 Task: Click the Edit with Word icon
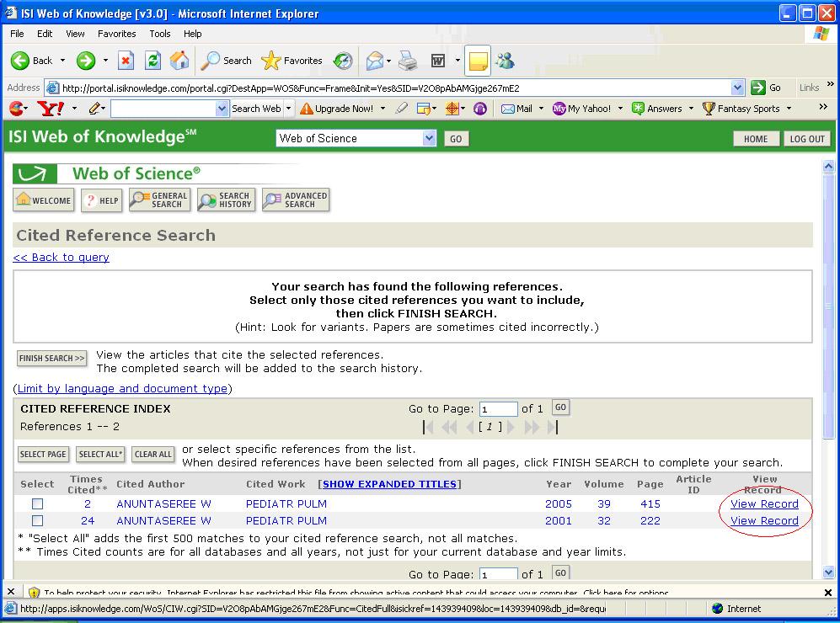[x=438, y=61]
